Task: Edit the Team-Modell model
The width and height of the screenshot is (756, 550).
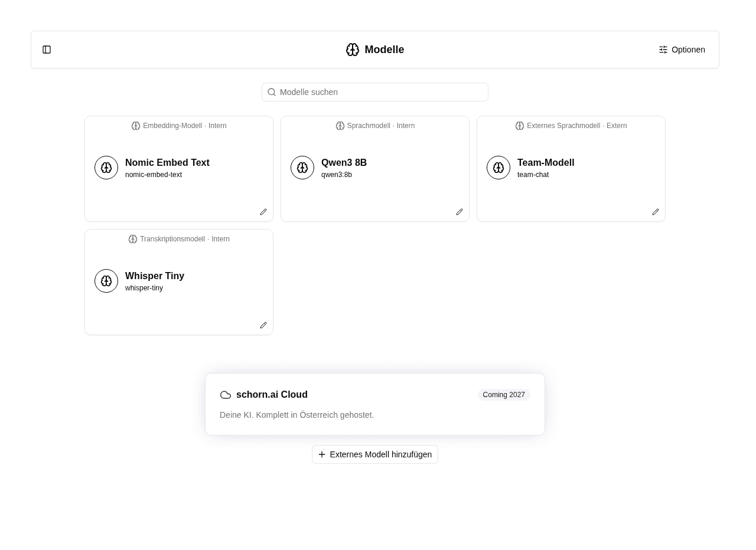Action: click(x=656, y=212)
